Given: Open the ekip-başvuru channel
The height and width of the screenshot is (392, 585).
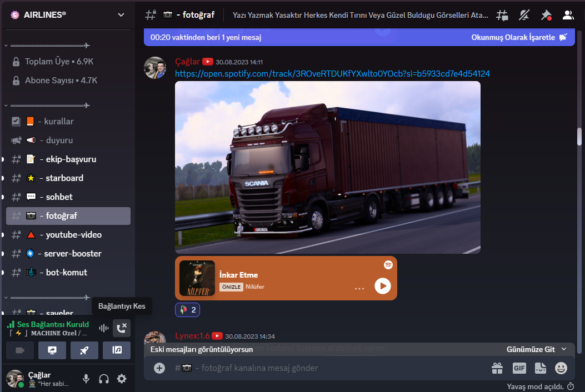Looking at the screenshot, I should point(68,159).
